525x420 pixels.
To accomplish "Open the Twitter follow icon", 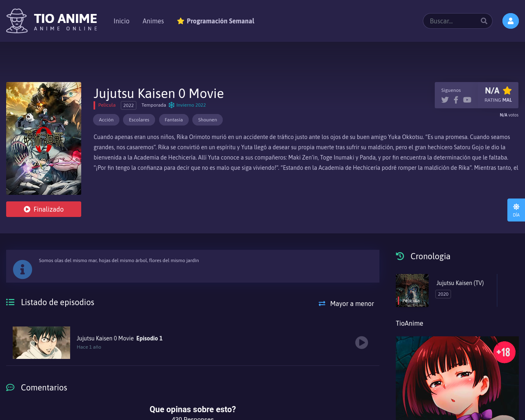I will [x=445, y=100].
